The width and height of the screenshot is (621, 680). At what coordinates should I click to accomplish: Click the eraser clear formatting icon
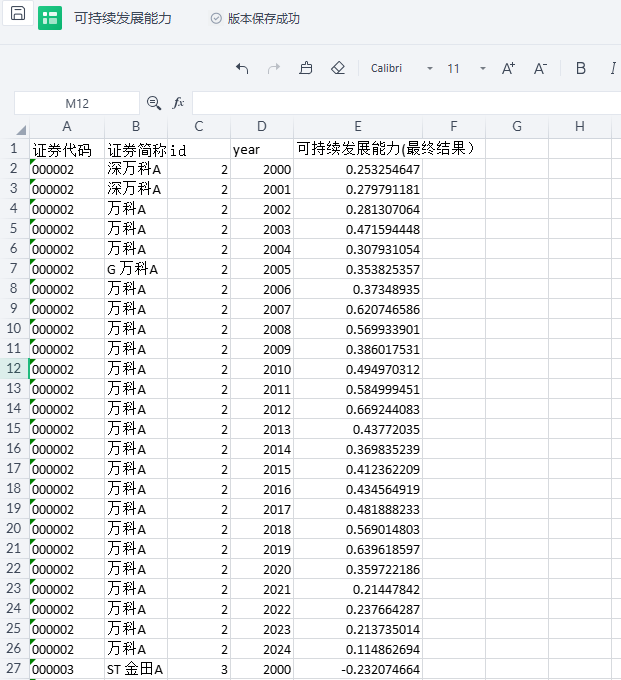pos(338,68)
